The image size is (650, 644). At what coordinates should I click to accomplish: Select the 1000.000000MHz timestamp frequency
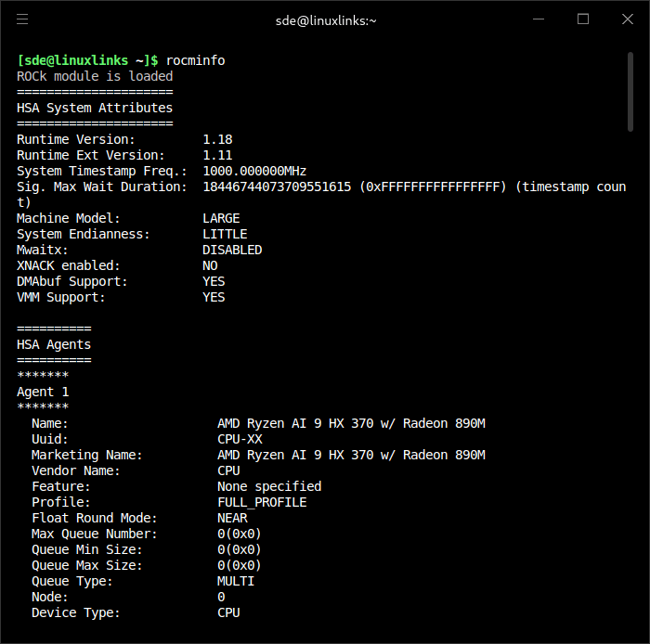(x=254, y=171)
